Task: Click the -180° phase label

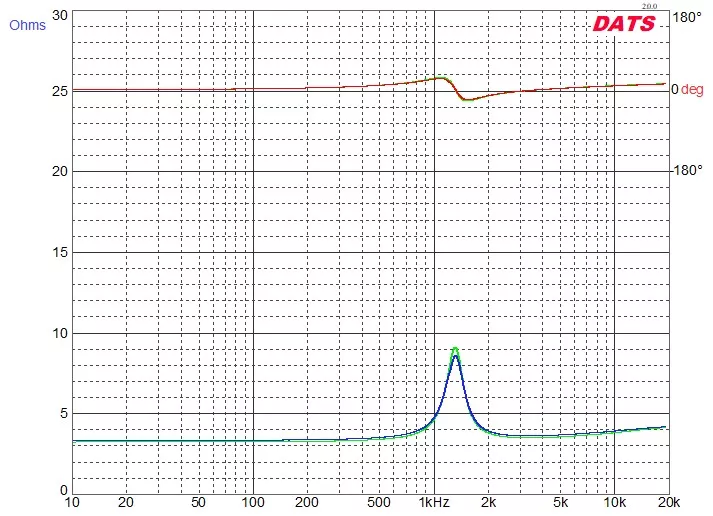Action: pos(686,170)
